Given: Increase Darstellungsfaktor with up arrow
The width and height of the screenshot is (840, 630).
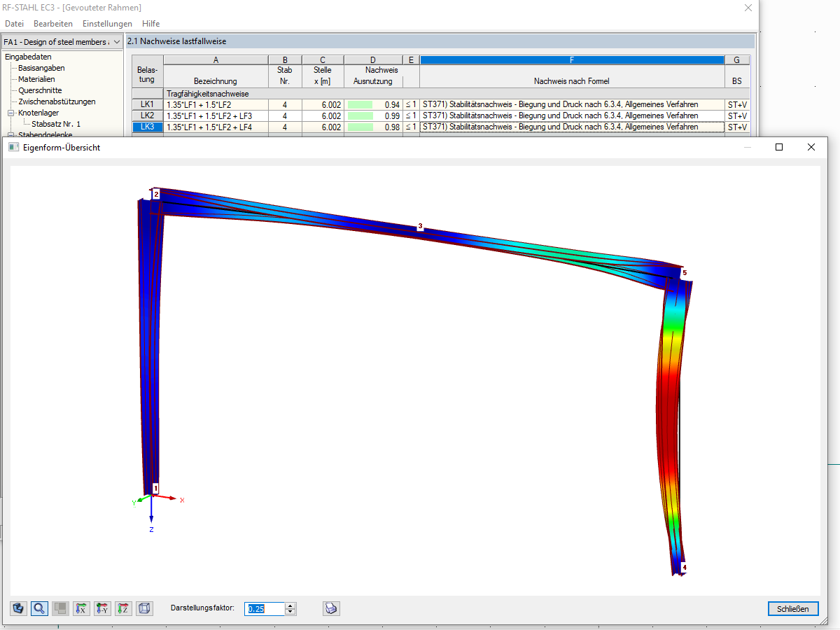Looking at the screenshot, I should 291,605.
